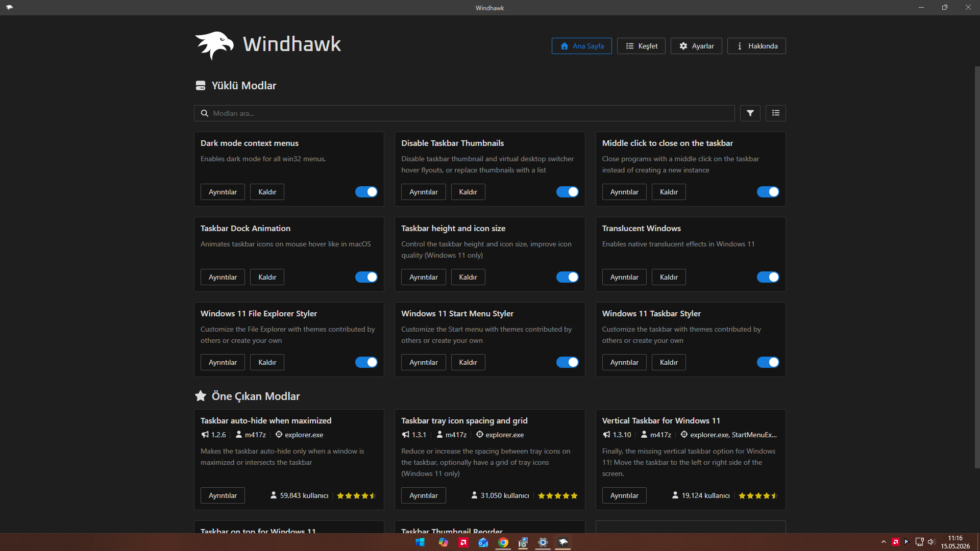Viewport: 980px width, 551px height.
Task: Click version icon of Taskbar auto-hide mod
Action: pyautogui.click(x=205, y=435)
